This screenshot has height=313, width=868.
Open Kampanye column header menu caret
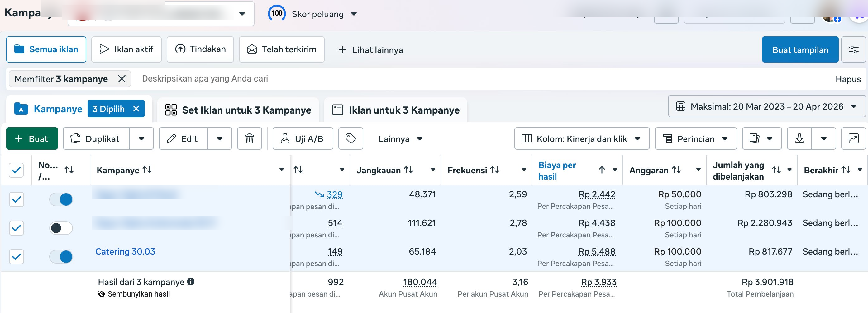point(281,170)
